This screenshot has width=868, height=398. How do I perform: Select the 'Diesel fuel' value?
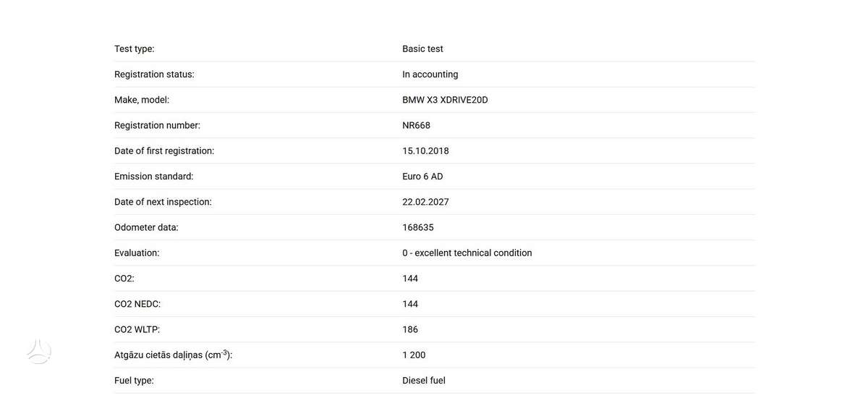click(424, 381)
